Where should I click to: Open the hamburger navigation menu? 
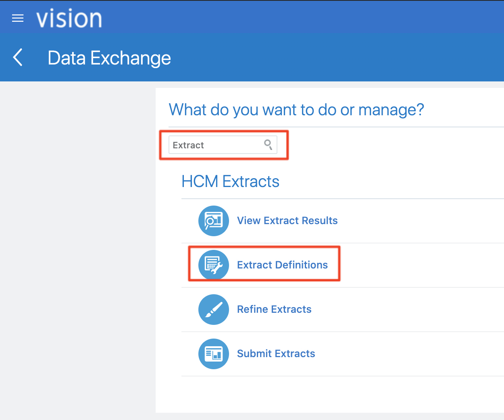tap(18, 18)
